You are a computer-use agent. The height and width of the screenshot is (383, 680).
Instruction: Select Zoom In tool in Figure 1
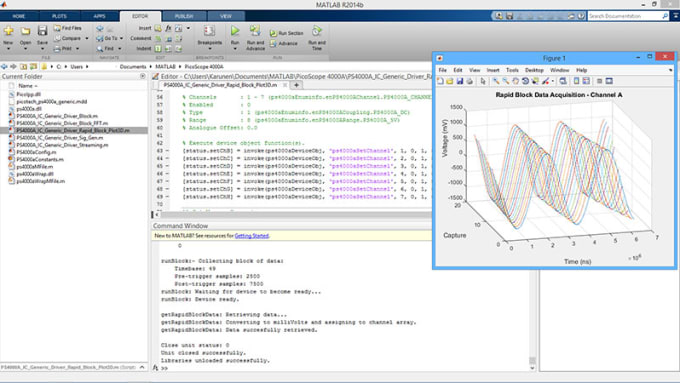tap(496, 81)
